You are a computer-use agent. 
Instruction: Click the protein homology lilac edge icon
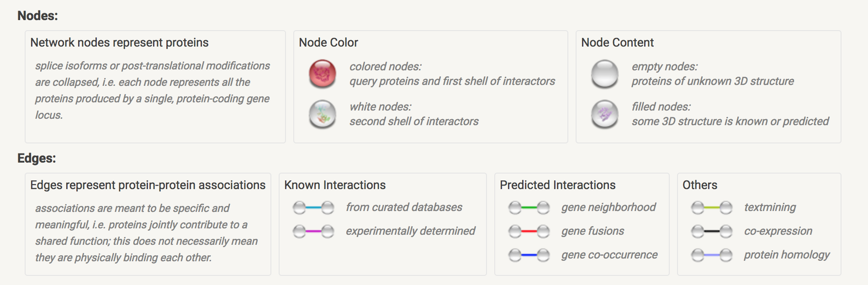tap(712, 255)
